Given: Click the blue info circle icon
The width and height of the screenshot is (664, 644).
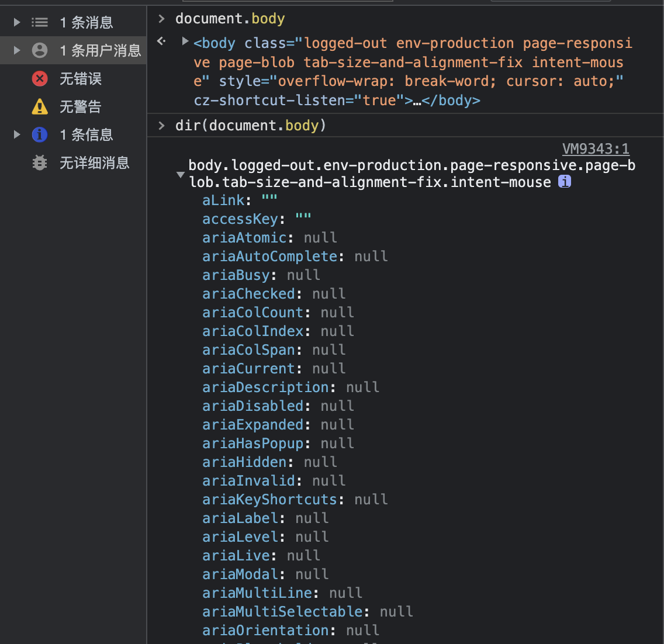Looking at the screenshot, I should pyautogui.click(x=40, y=134).
